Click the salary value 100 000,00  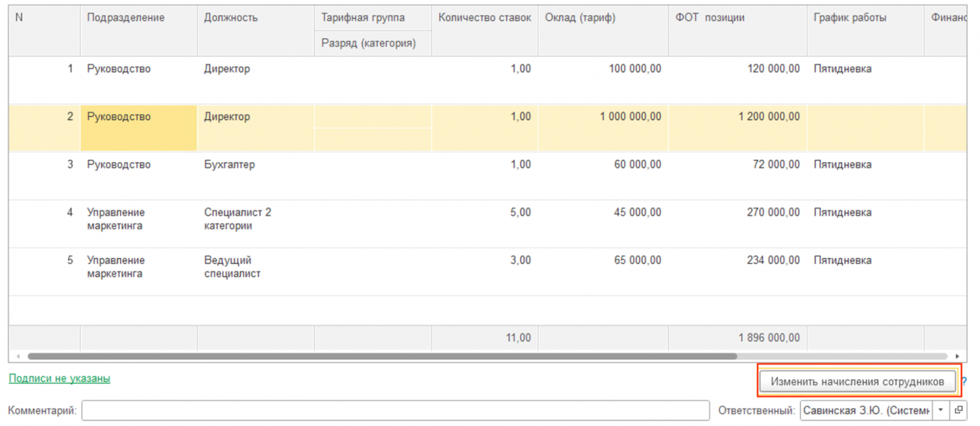[x=635, y=69]
